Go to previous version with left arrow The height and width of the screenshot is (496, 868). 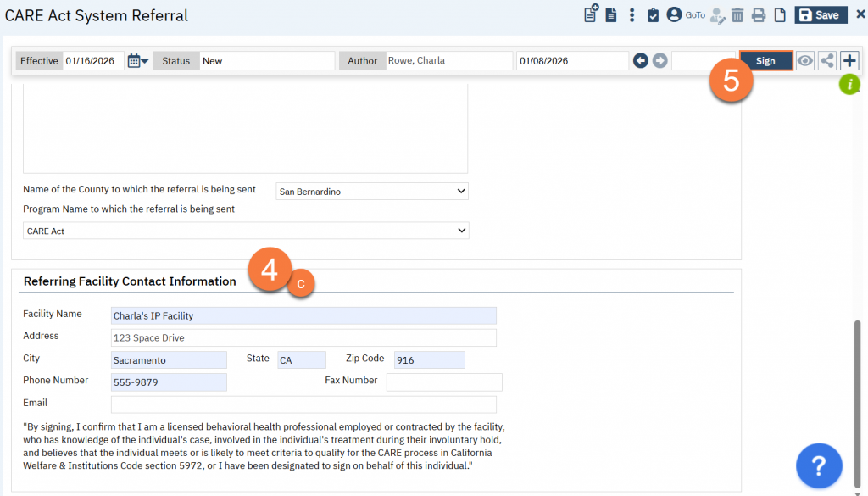pos(641,61)
